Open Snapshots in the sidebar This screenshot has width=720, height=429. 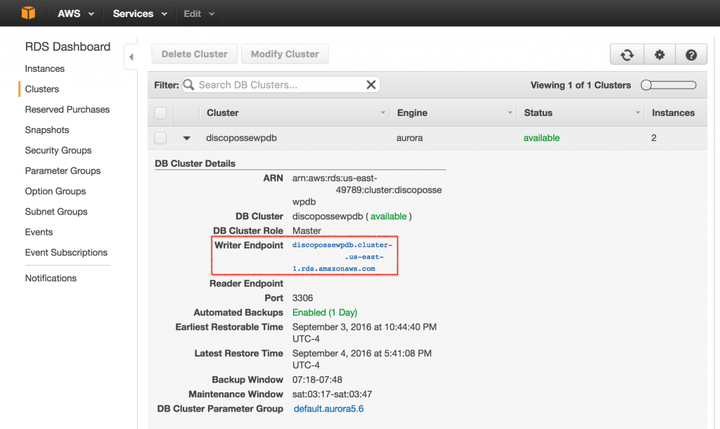(47, 130)
